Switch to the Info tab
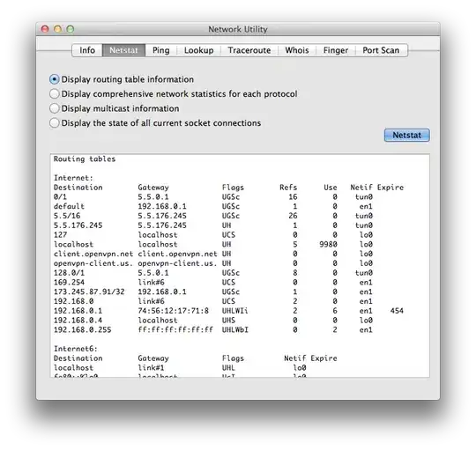Screen dimensions: 476x450 87,50
